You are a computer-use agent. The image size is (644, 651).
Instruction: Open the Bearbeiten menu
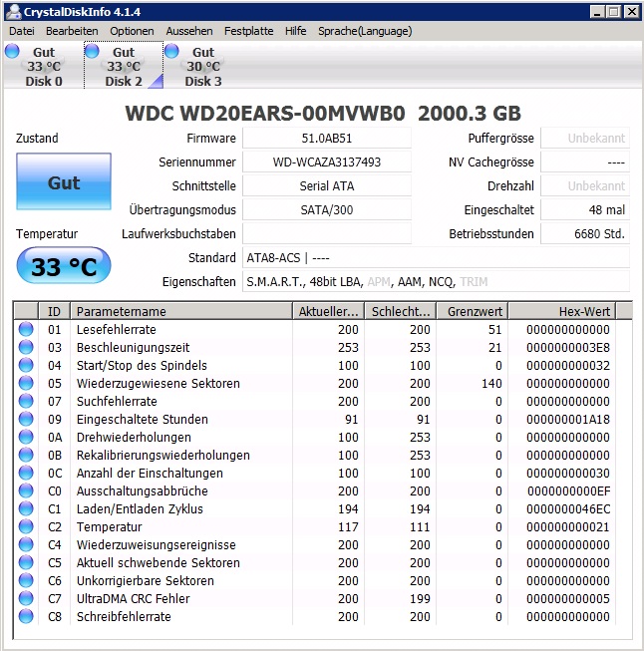click(x=72, y=31)
